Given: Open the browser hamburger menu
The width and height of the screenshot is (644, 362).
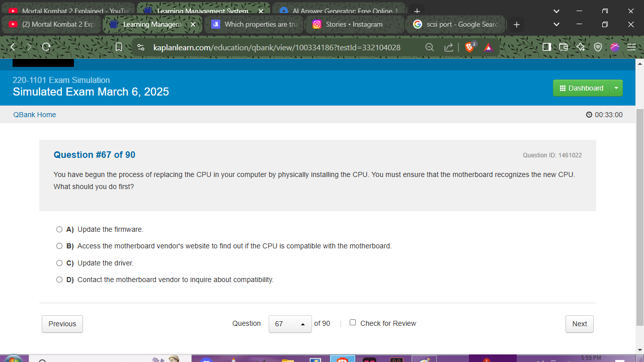Looking at the screenshot, I should tap(632, 47).
